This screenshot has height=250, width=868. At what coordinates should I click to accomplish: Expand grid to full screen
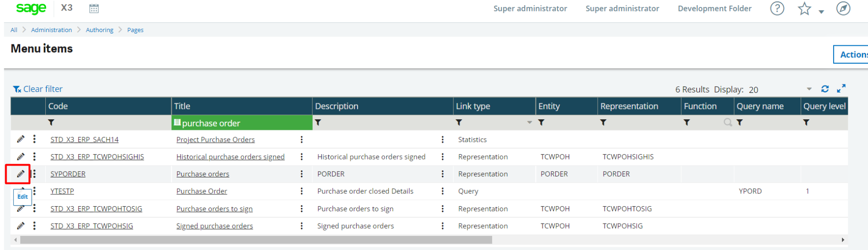coord(841,89)
